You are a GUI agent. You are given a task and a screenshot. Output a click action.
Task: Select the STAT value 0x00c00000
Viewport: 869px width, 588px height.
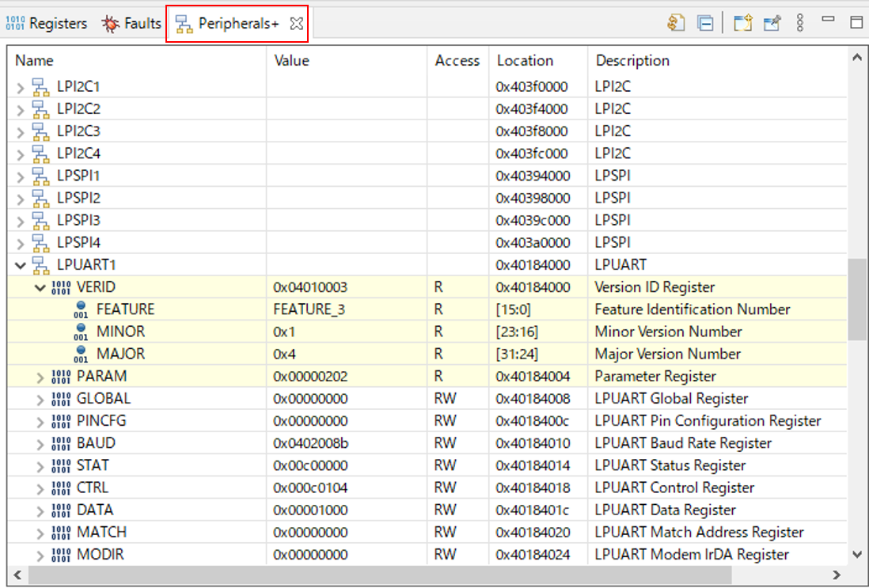point(310,465)
